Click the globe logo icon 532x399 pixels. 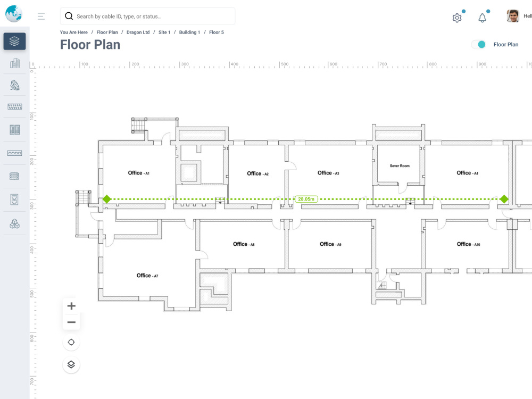coord(14,14)
